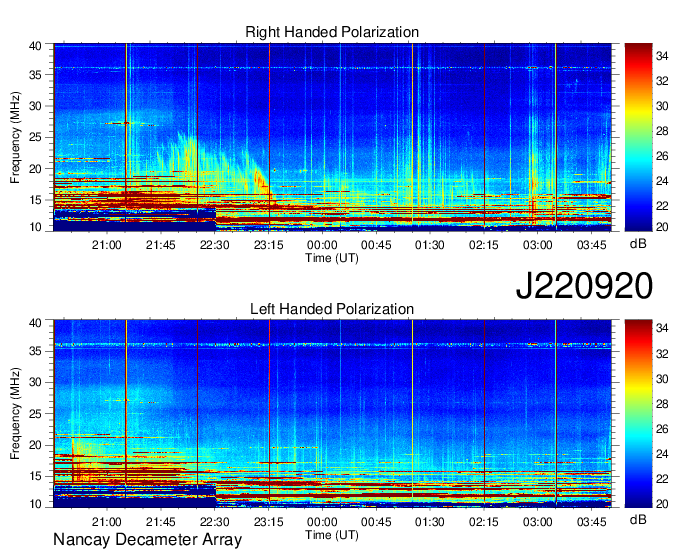
Task: Click the 24 dB value on Left Handed colorbar
Action: (662, 454)
